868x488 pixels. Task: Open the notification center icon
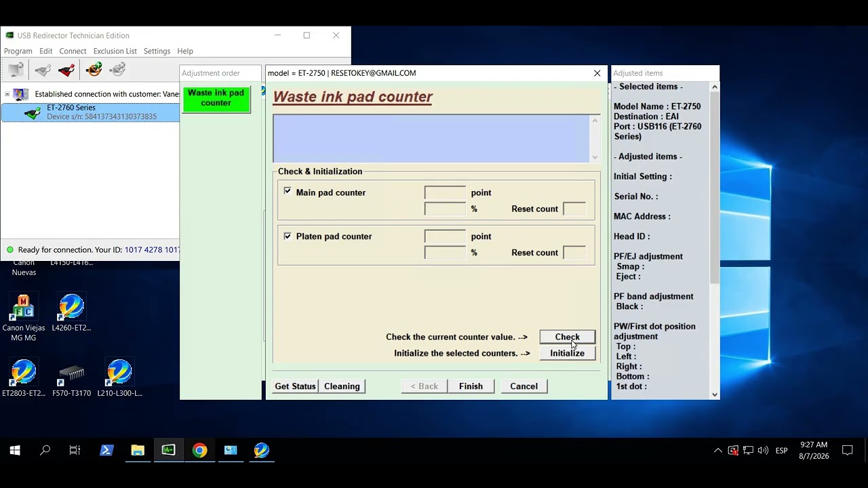[847, 450]
